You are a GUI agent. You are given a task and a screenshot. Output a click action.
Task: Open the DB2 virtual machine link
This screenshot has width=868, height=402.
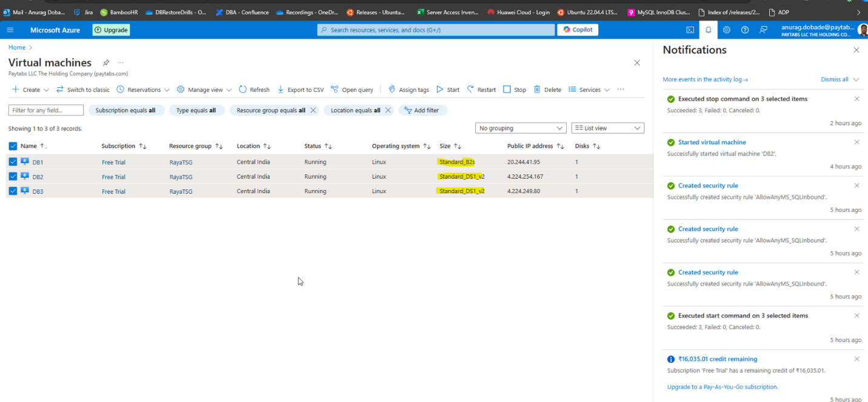38,177
